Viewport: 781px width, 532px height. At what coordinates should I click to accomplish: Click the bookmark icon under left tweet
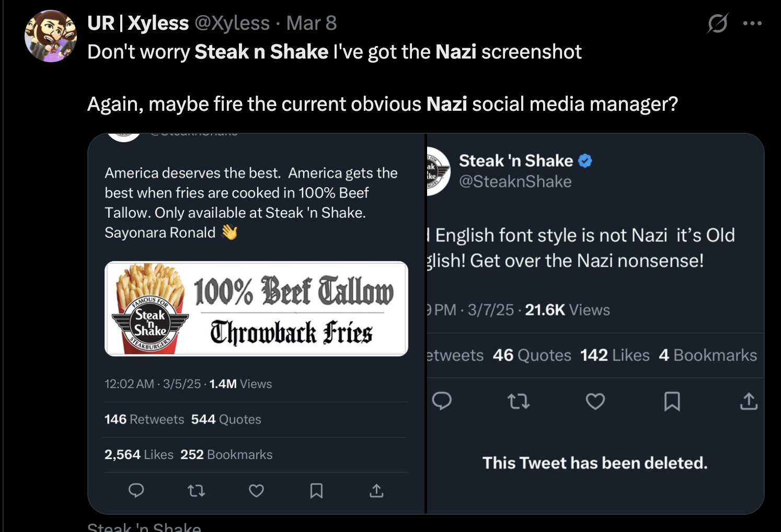(x=316, y=490)
